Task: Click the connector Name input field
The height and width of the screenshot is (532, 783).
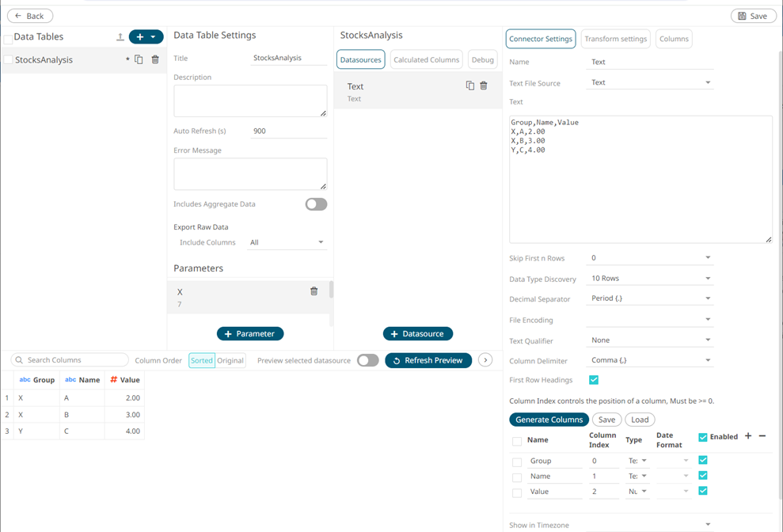Action: (x=649, y=62)
